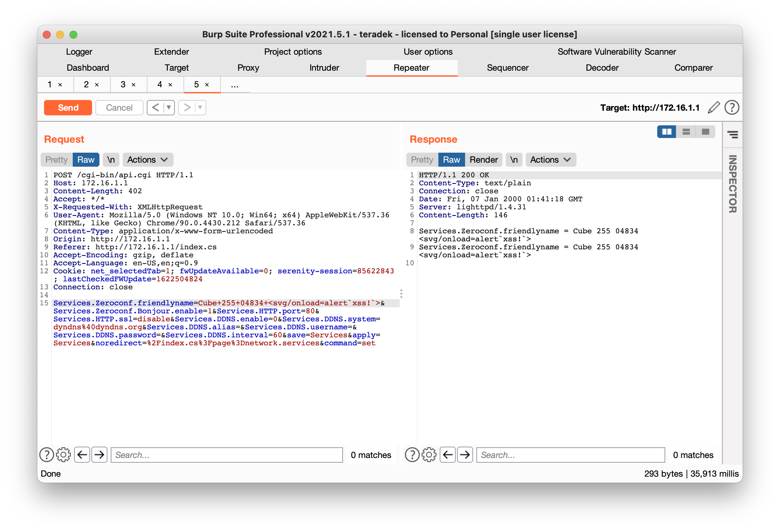Open the User options tab

(x=428, y=52)
